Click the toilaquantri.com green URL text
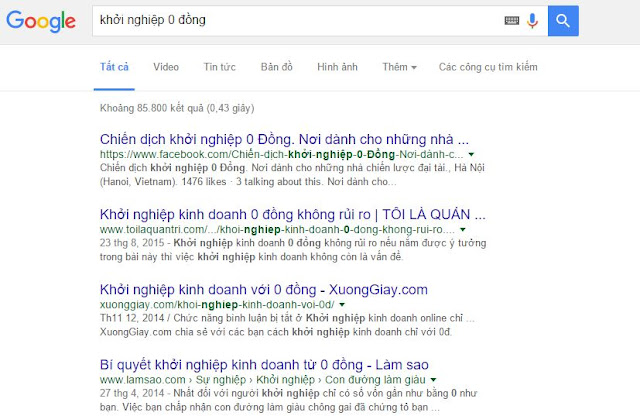This screenshot has height=416, width=640. 277,229
